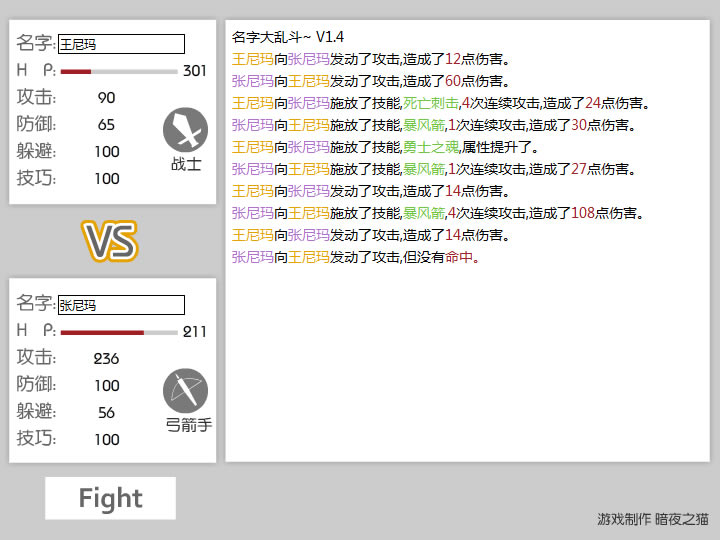The height and width of the screenshot is (540, 720).
Task: Click the 战士 class label
Action: [186, 165]
